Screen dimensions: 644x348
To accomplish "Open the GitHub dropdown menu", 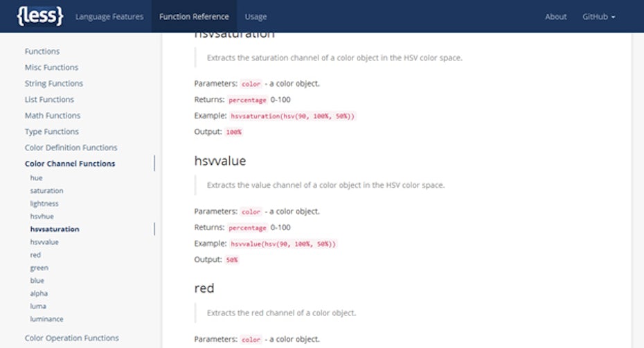I will [599, 17].
